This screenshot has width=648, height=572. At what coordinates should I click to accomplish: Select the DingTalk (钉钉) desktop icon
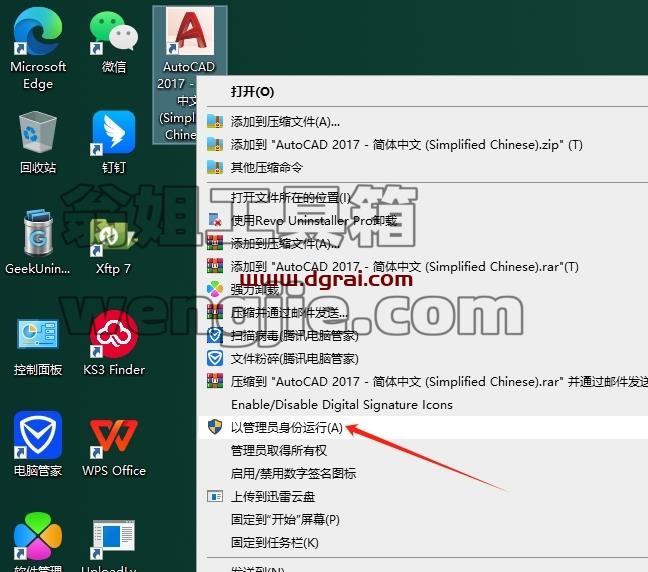point(114,143)
